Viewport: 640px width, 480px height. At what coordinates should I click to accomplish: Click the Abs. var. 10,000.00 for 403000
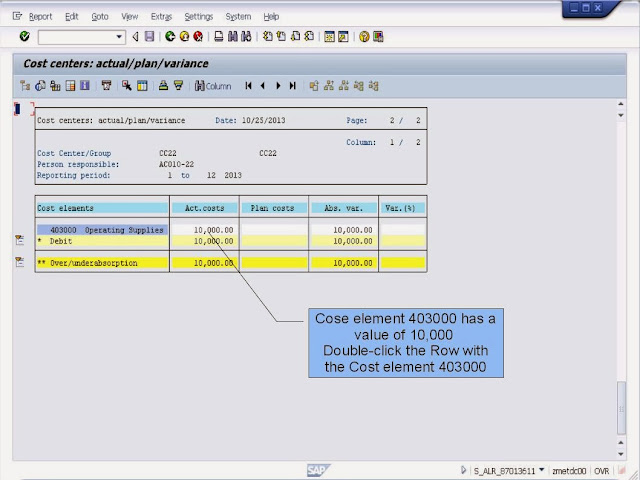353,230
